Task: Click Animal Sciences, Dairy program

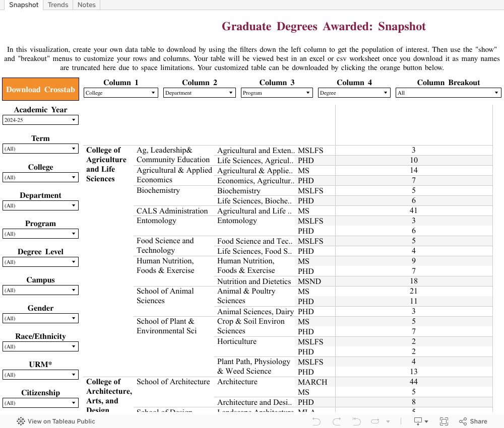Action: 256,312
